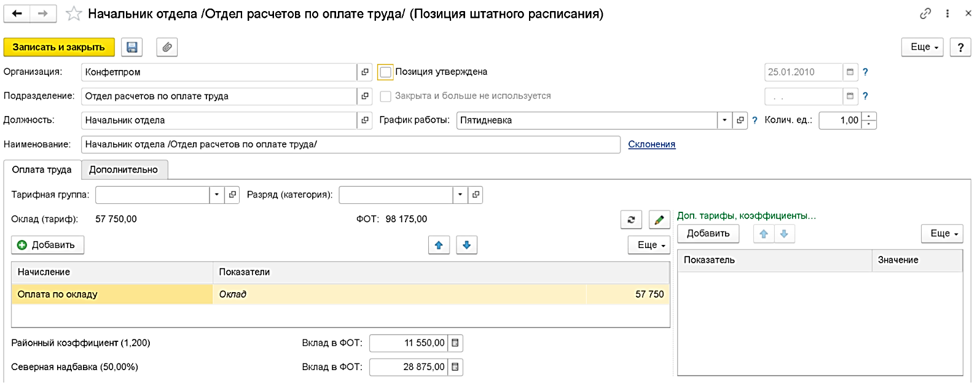Click the Записать и закрыть button
The width and height of the screenshot is (980, 383).
point(59,47)
